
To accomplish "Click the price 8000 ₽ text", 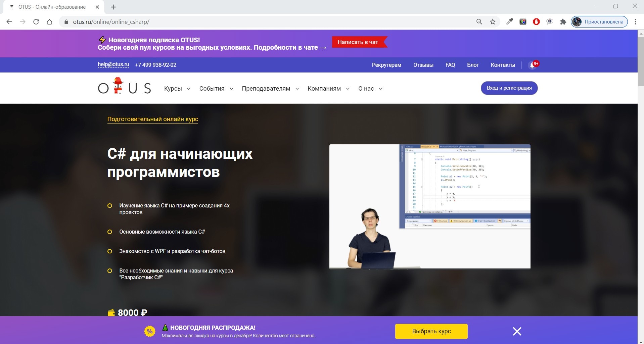I will coord(132,312).
